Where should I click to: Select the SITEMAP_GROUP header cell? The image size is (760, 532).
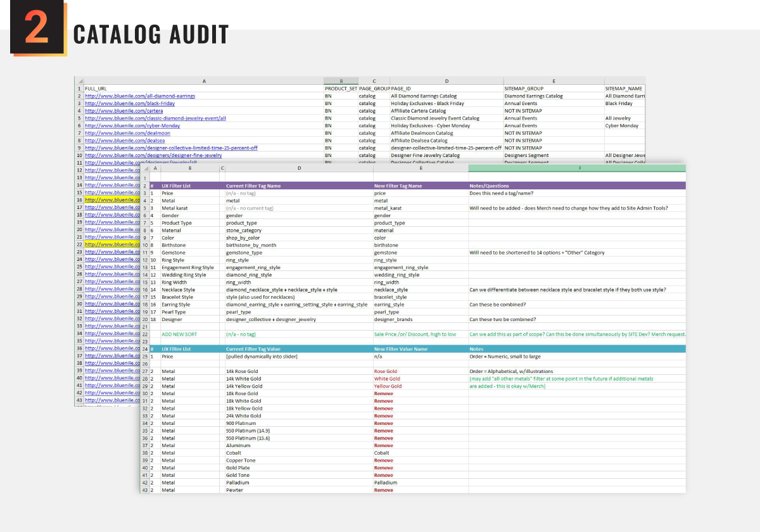click(554, 89)
